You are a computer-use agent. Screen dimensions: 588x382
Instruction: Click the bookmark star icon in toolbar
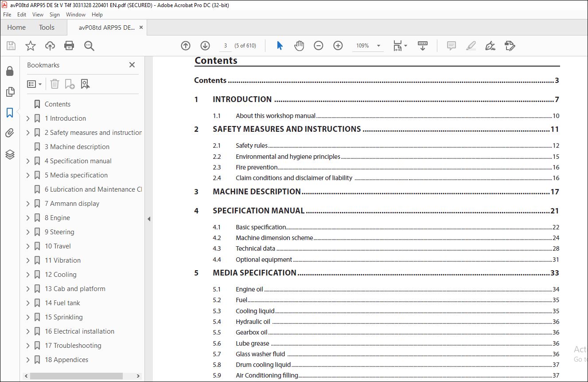(x=31, y=46)
